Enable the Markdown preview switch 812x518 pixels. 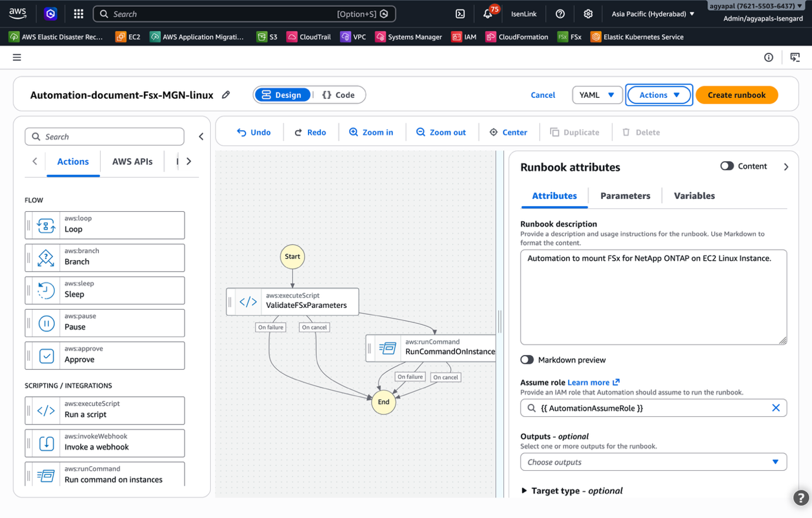point(527,360)
